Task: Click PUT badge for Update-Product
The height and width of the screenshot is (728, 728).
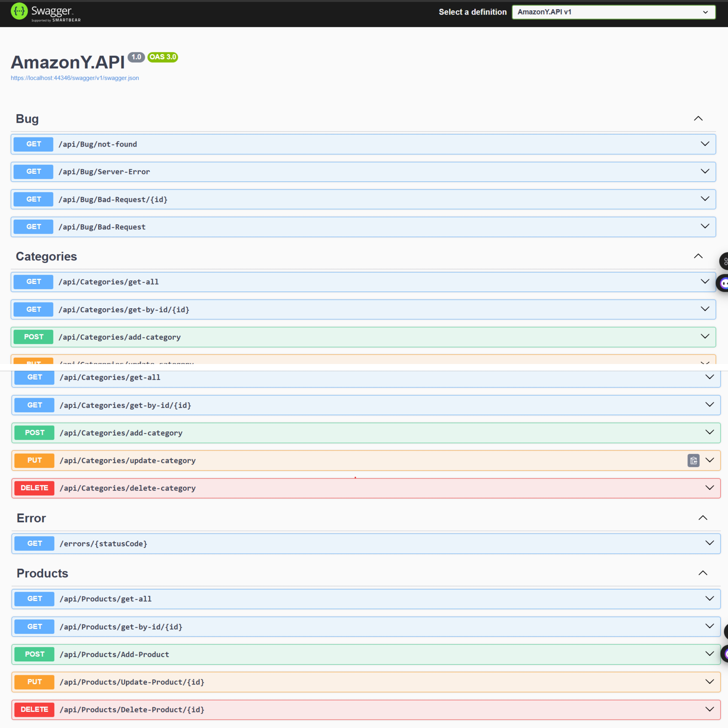Action: point(34,682)
